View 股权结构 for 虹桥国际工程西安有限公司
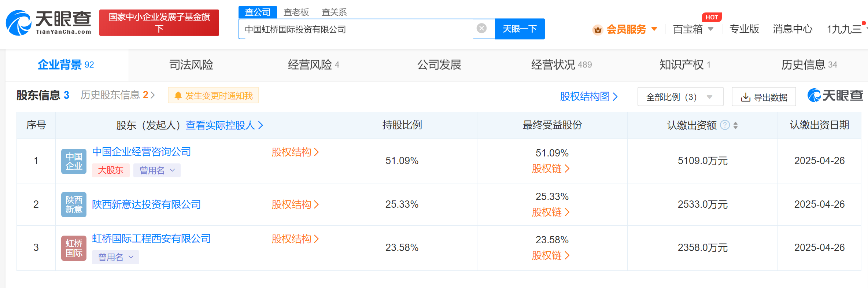 click(295, 239)
